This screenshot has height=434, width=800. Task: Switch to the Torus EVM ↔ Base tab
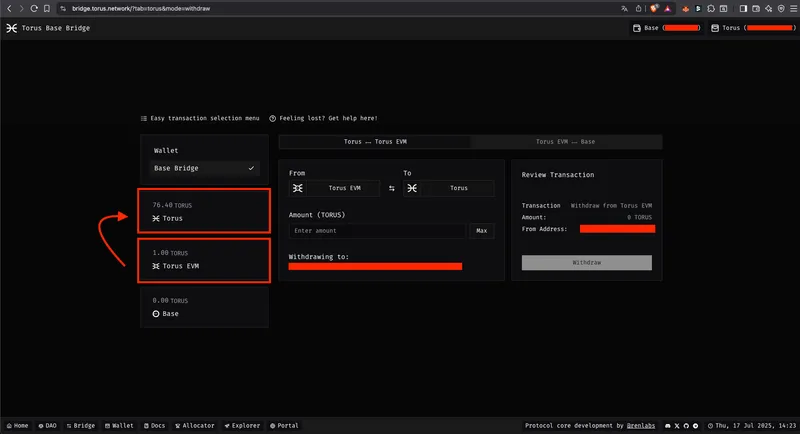[x=565, y=142]
